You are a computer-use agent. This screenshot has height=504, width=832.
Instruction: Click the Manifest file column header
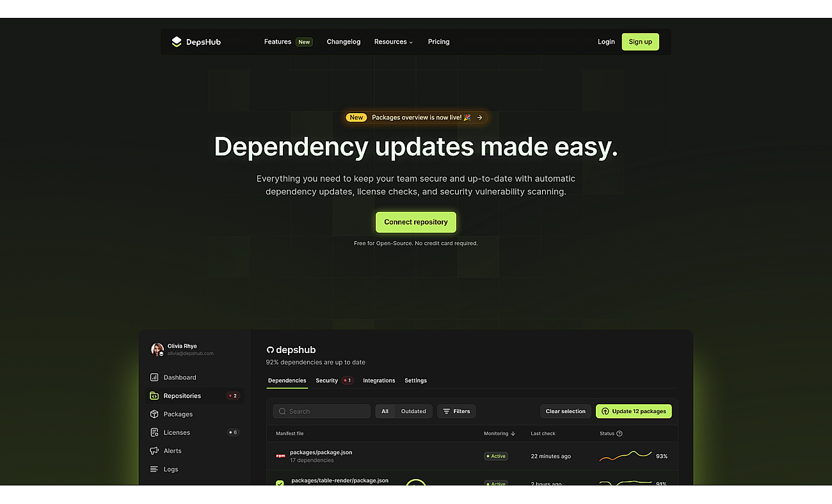tap(290, 434)
